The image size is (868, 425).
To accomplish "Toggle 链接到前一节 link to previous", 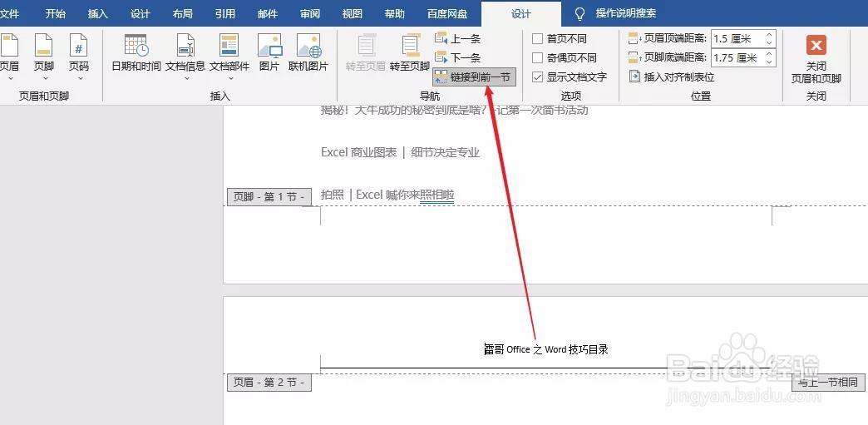I will [x=474, y=77].
